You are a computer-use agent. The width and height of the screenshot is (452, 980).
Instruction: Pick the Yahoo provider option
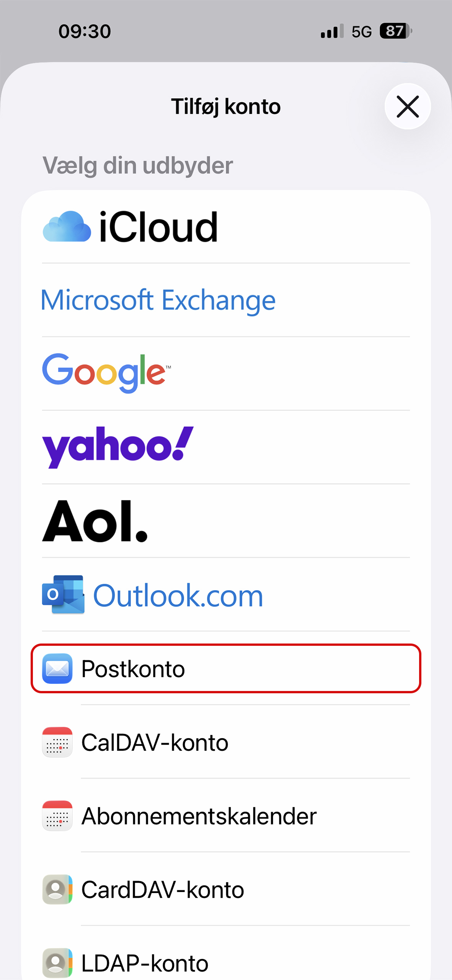pyautogui.click(x=226, y=447)
